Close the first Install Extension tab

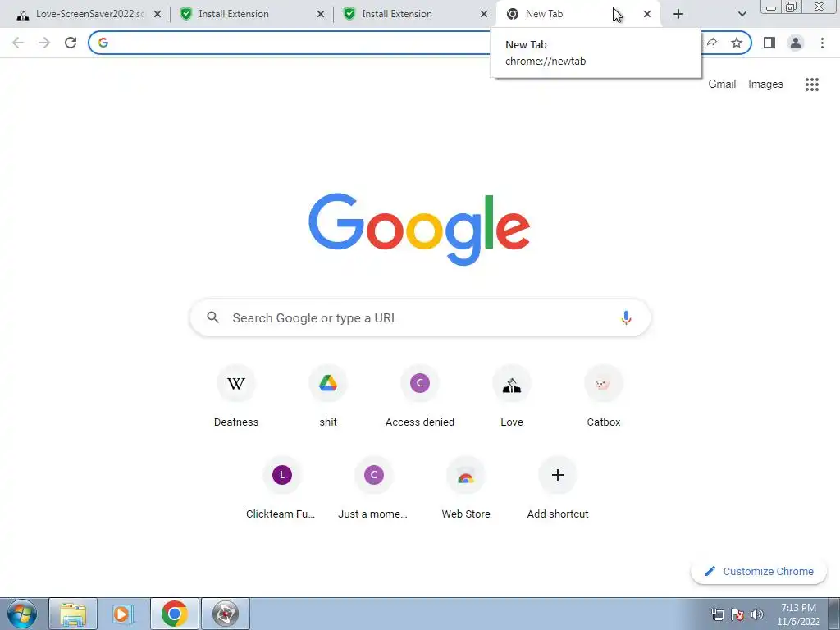click(x=321, y=14)
